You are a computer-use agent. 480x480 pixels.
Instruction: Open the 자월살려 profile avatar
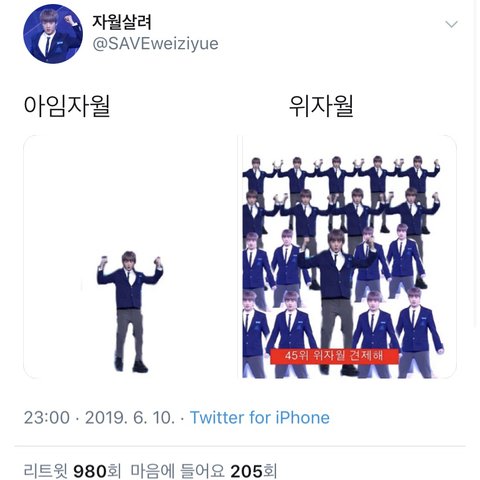pos(53,34)
